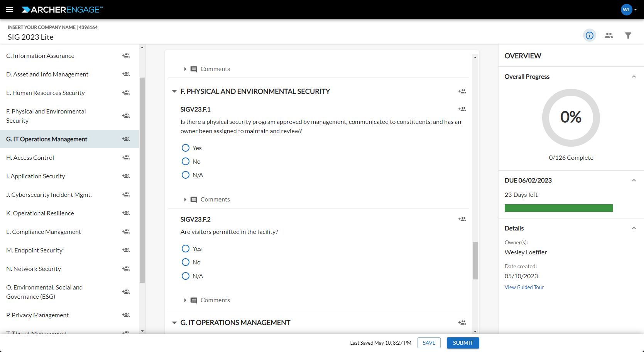Click the SUBMIT button
Viewport: 644px width, 352px height.
point(462,343)
